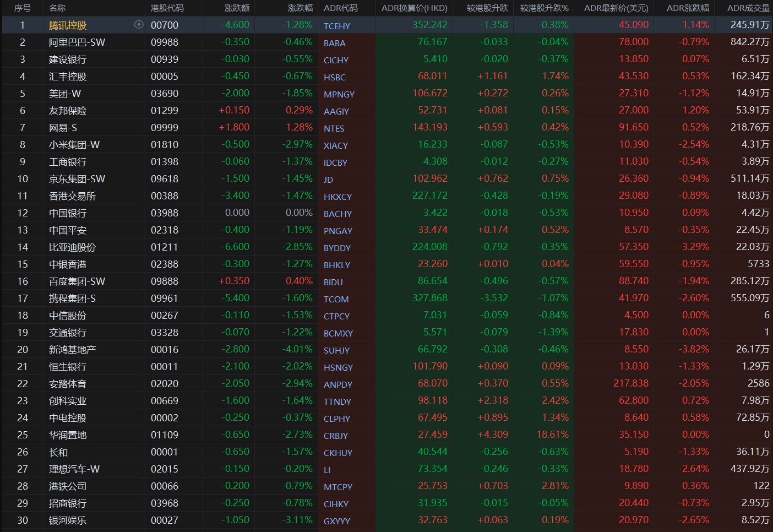
Task: Click ADR code BYDDY
Action: click(337, 248)
